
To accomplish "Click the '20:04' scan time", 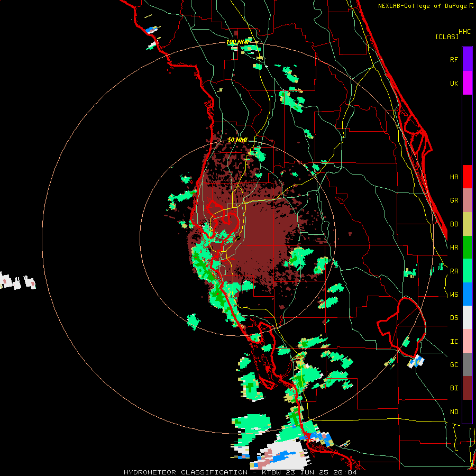I will 346,472.
